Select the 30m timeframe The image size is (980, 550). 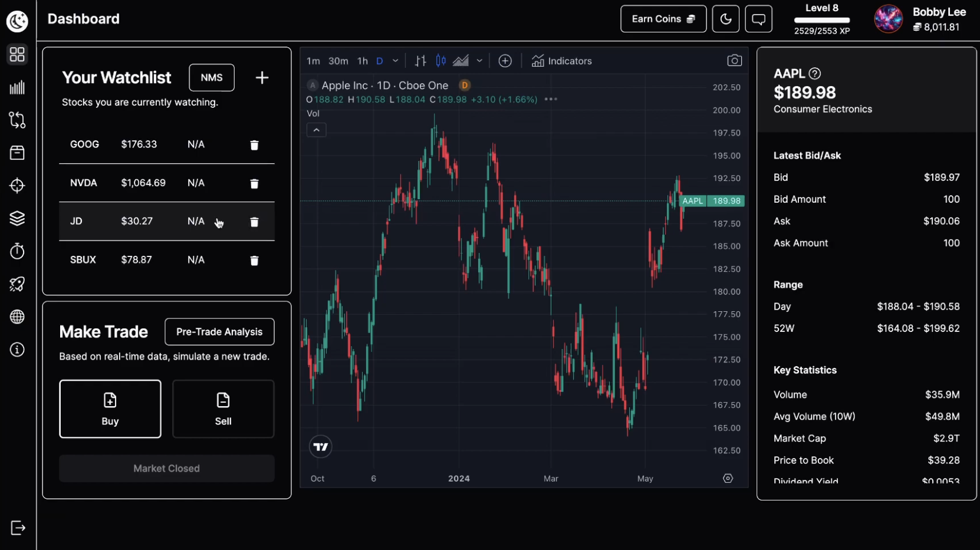tap(338, 61)
